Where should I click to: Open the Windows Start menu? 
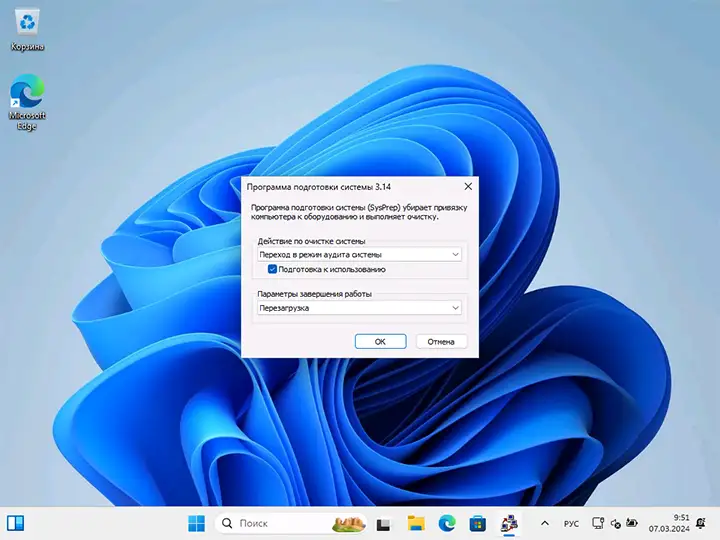tap(197, 523)
